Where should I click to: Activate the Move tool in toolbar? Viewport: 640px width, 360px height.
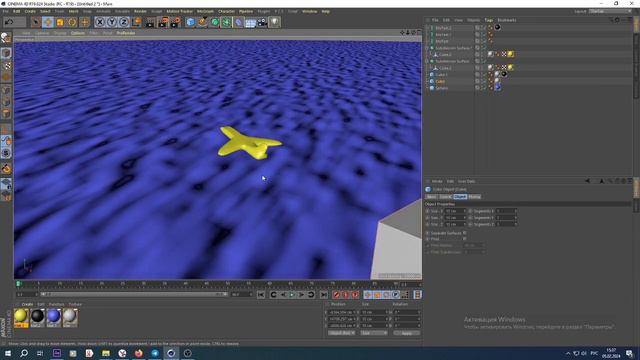(x=48, y=22)
